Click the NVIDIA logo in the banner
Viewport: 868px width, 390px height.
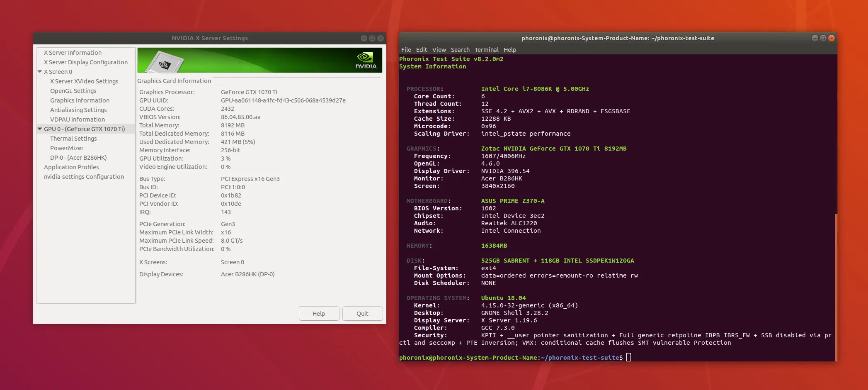366,61
